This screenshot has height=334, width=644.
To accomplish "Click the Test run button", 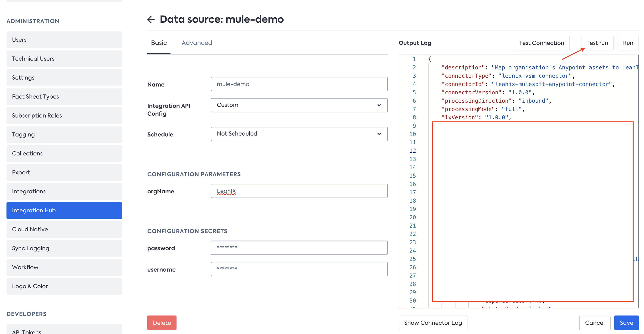I will 597,43.
